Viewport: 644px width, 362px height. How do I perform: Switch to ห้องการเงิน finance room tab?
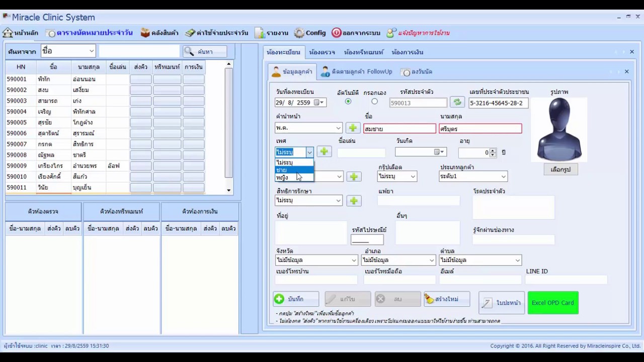[408, 52]
